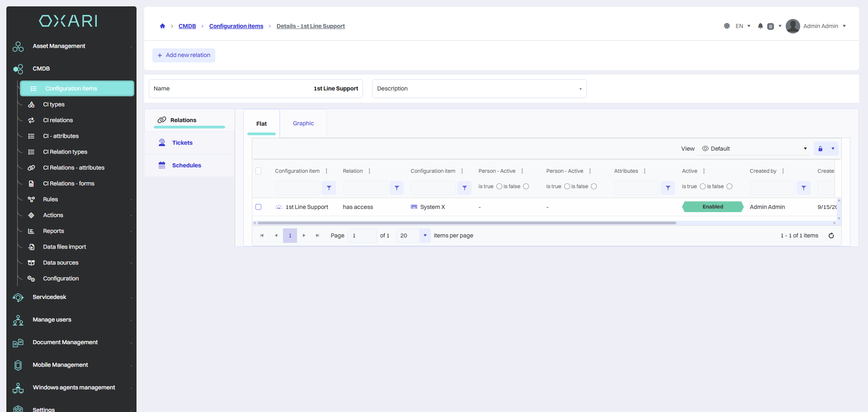Image resolution: width=868 pixels, height=412 pixels.
Task: Click the horizontal grid scrollbar
Action: (467, 223)
